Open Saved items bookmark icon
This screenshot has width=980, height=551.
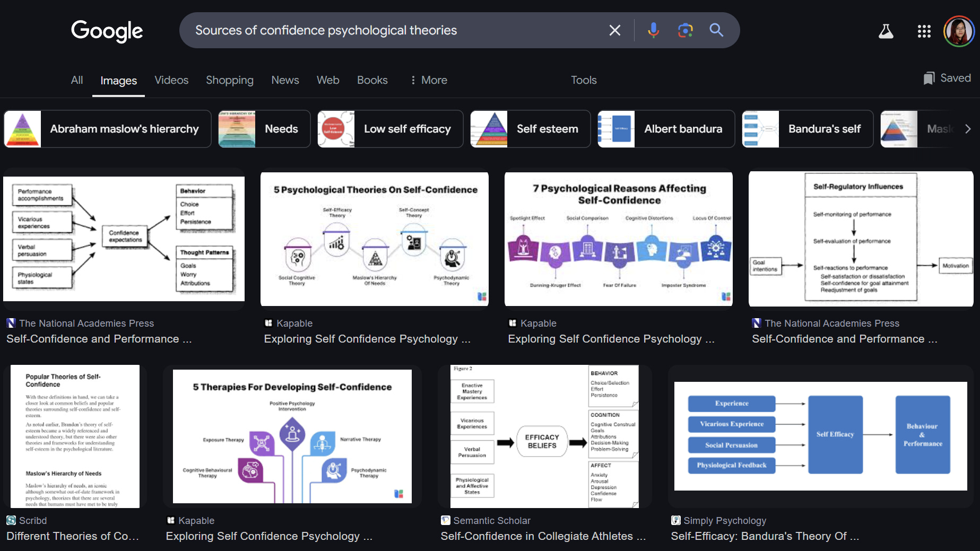point(929,78)
